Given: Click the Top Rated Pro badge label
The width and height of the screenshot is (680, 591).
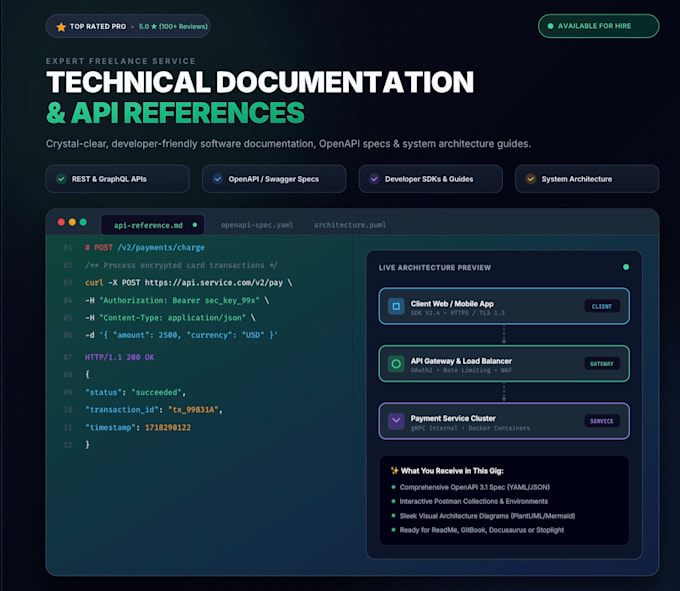Looking at the screenshot, I should pos(98,26).
